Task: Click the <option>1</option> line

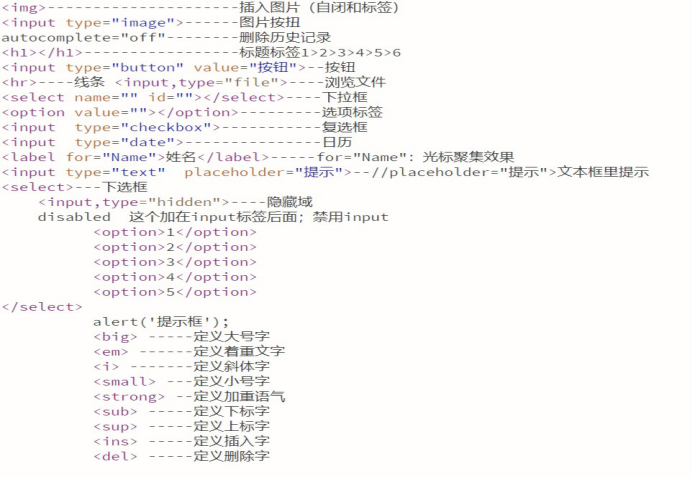Action: pos(175,233)
